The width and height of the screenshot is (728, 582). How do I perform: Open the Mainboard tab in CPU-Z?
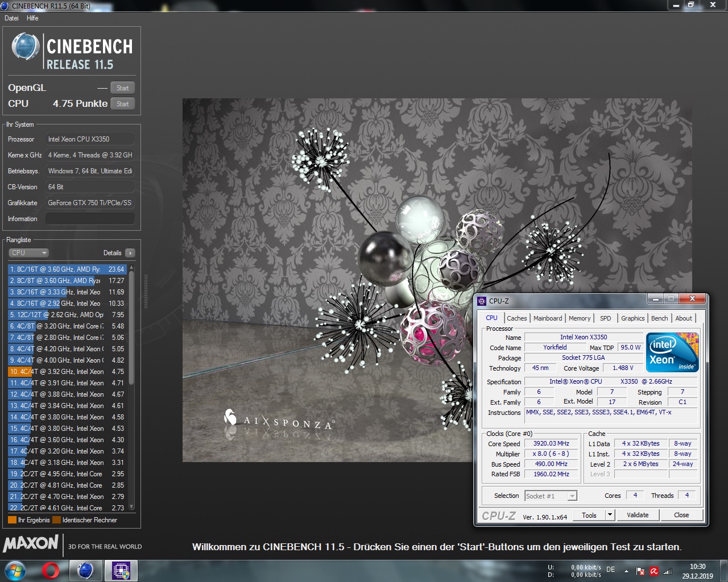tap(548, 318)
